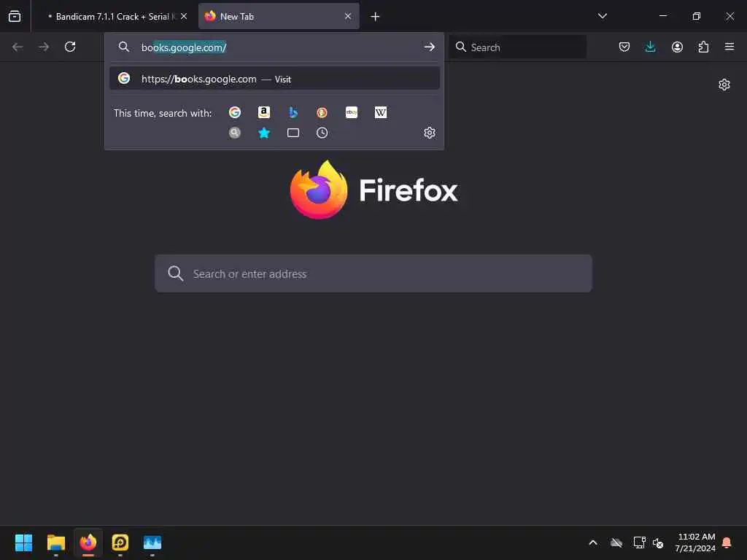The height and width of the screenshot is (560, 747).
Task: Search this time with DuckDuckGo
Action: 322,112
